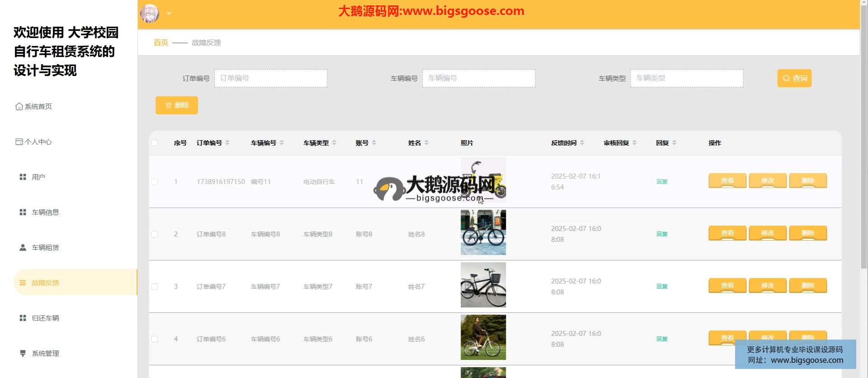Open 个人中心 via its sidebar icon
This screenshot has width=868, height=378.
(x=19, y=142)
